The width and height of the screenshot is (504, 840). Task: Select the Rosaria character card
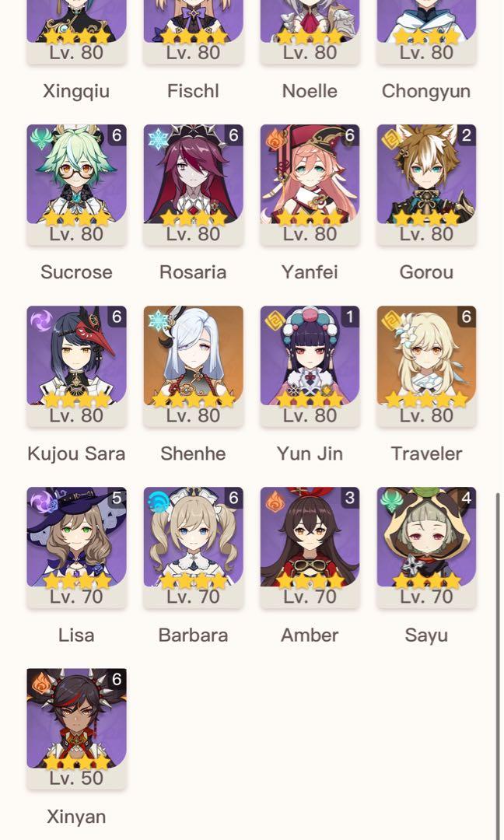click(x=194, y=185)
